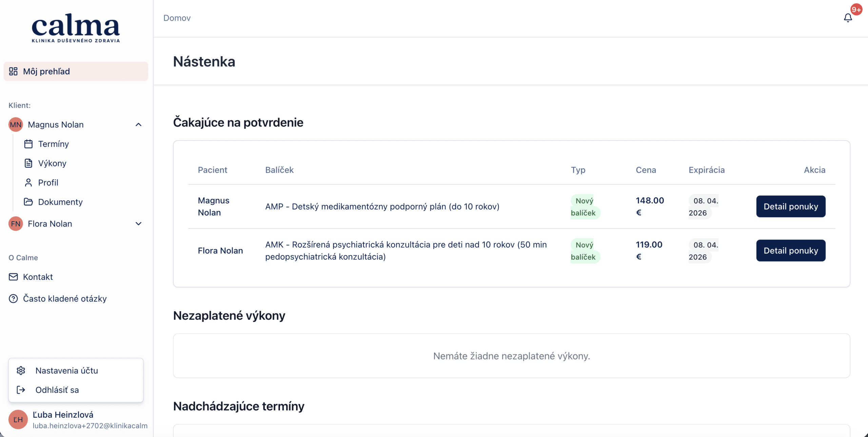868x437 pixels.
Task: Click the Nastavenia účtu gear icon
Action: [x=21, y=370]
